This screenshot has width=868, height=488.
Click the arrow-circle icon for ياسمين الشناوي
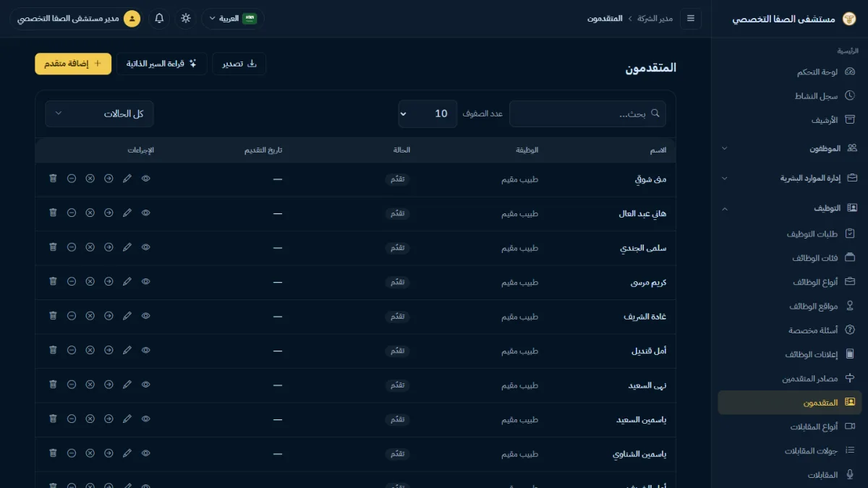pyautogui.click(x=109, y=453)
